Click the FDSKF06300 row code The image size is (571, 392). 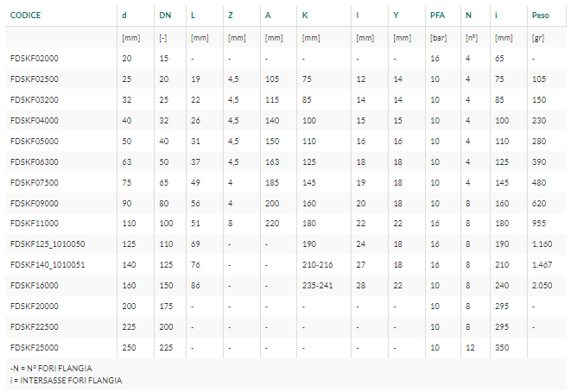tap(35, 162)
